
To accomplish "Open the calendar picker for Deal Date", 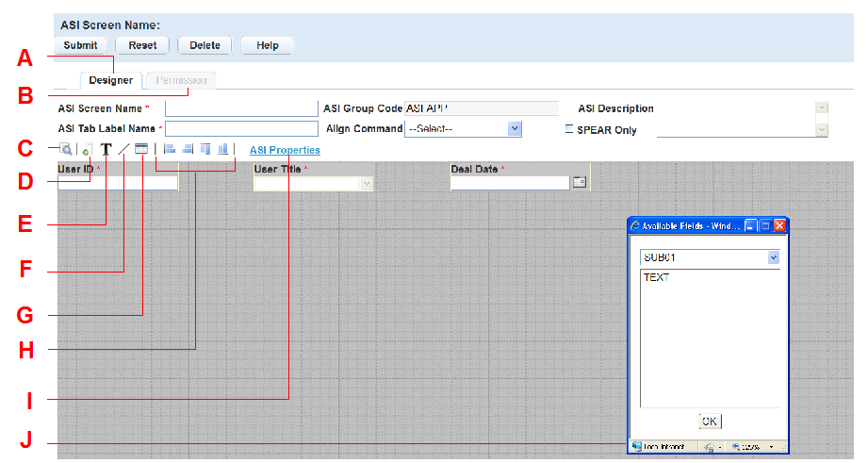I will (x=580, y=183).
